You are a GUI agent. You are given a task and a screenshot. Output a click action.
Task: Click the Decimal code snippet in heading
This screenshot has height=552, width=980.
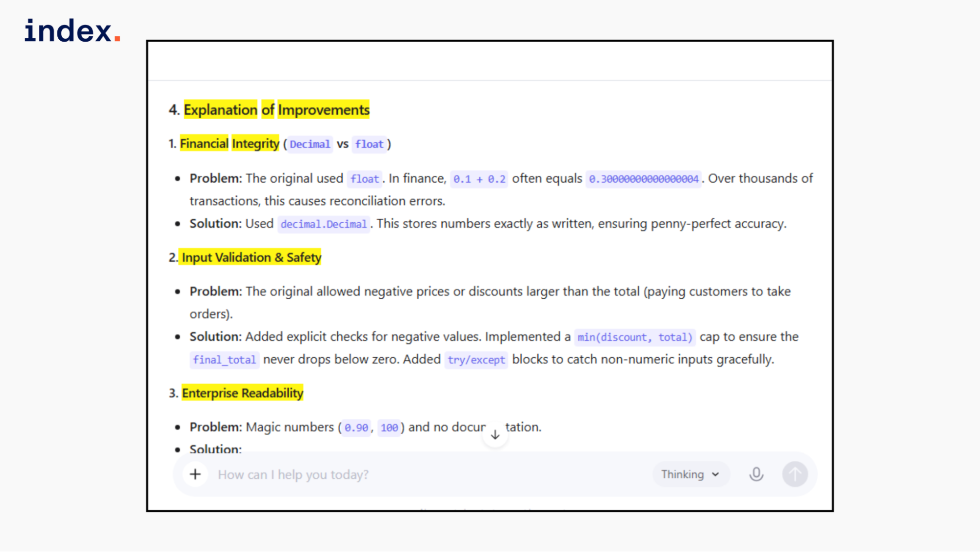(x=309, y=144)
